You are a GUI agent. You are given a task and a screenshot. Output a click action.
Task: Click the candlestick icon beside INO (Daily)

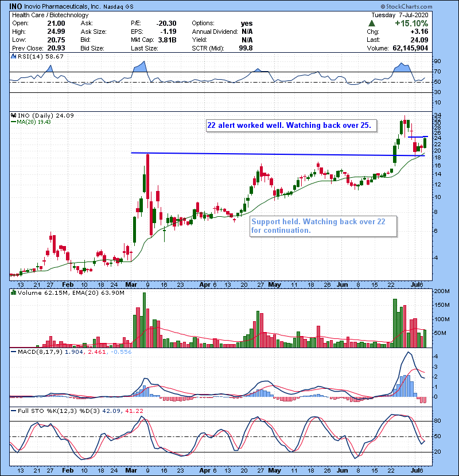click(x=14, y=115)
